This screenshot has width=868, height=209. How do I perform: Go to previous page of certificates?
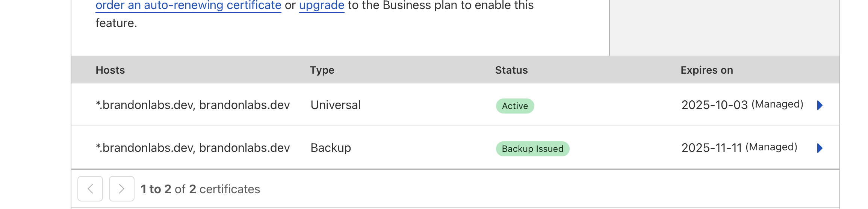pyautogui.click(x=90, y=189)
